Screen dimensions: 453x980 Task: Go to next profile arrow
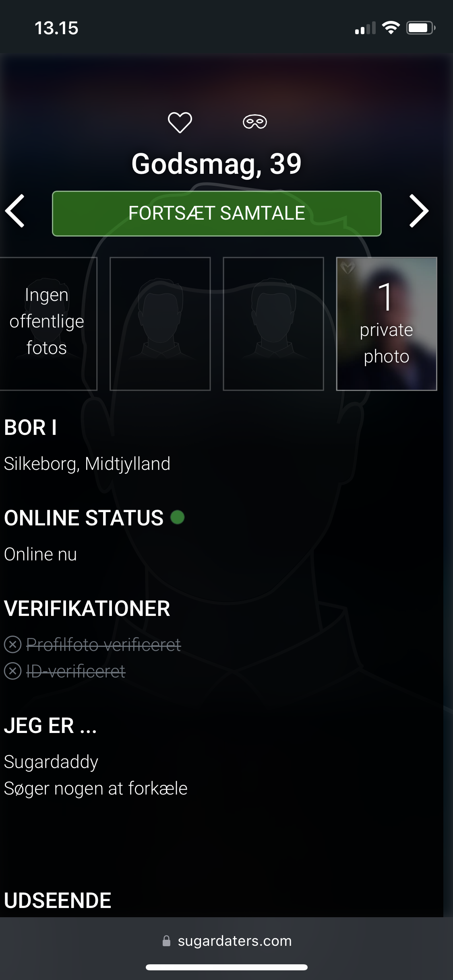click(419, 211)
